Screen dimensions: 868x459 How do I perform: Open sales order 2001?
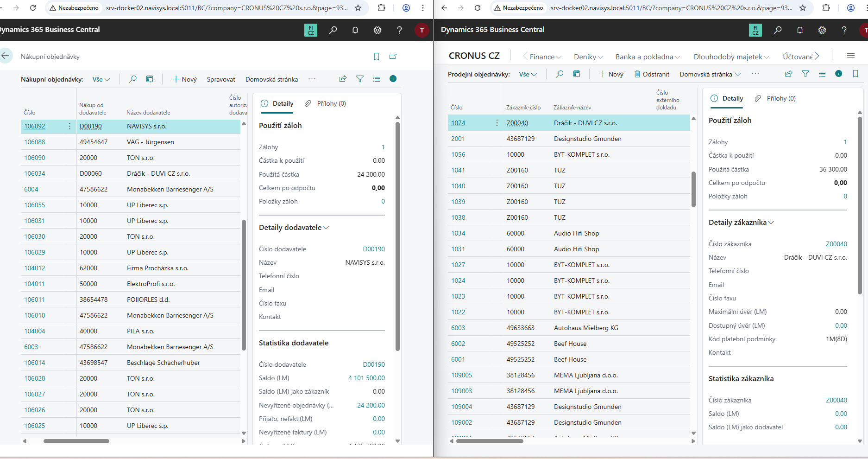pos(458,139)
